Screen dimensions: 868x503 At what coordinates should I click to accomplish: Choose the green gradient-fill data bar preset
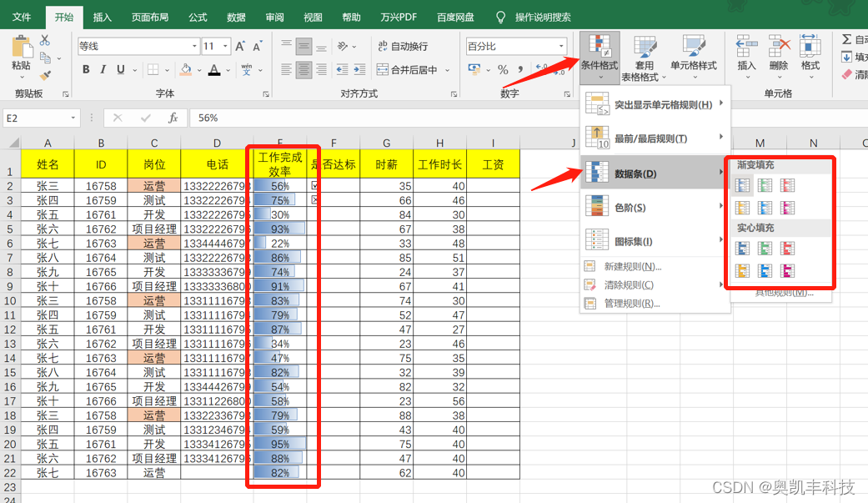pyautogui.click(x=765, y=185)
